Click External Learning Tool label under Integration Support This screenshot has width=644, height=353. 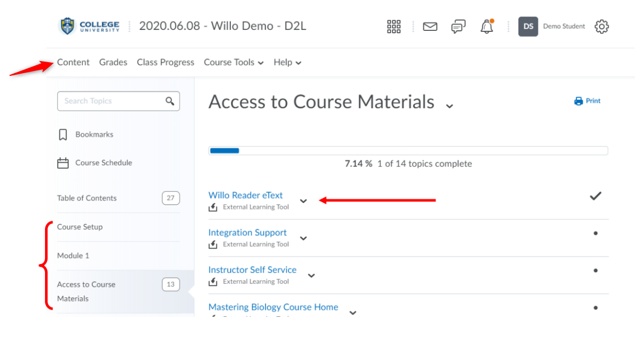tap(256, 244)
